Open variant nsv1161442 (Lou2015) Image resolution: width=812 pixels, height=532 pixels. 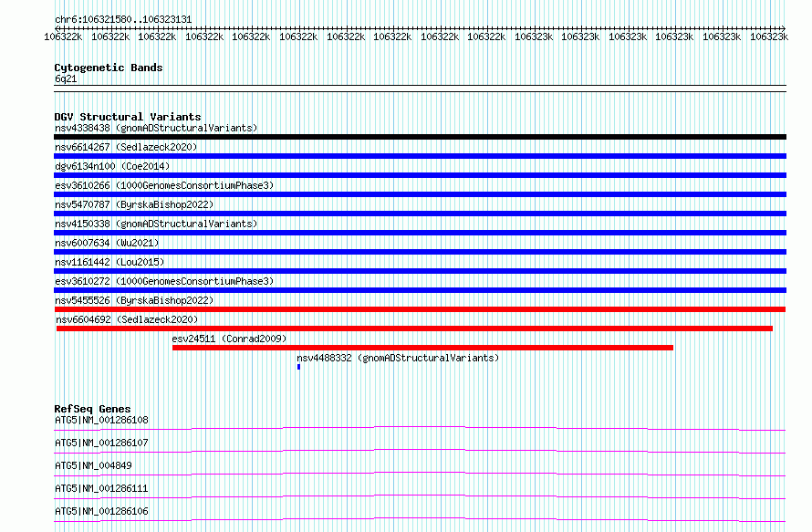point(109,262)
